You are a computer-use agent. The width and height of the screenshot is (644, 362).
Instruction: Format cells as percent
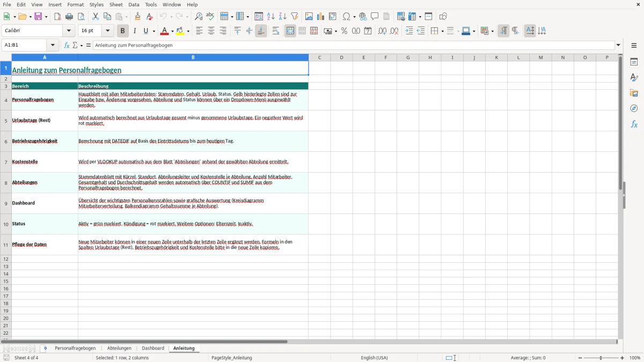pyautogui.click(x=344, y=31)
